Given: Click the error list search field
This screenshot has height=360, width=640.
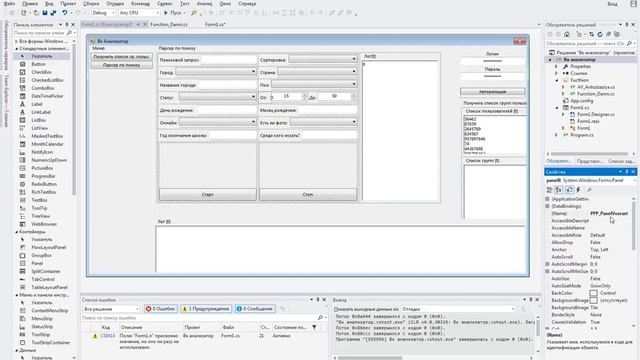Looking at the screenshot, I should pos(200,318).
